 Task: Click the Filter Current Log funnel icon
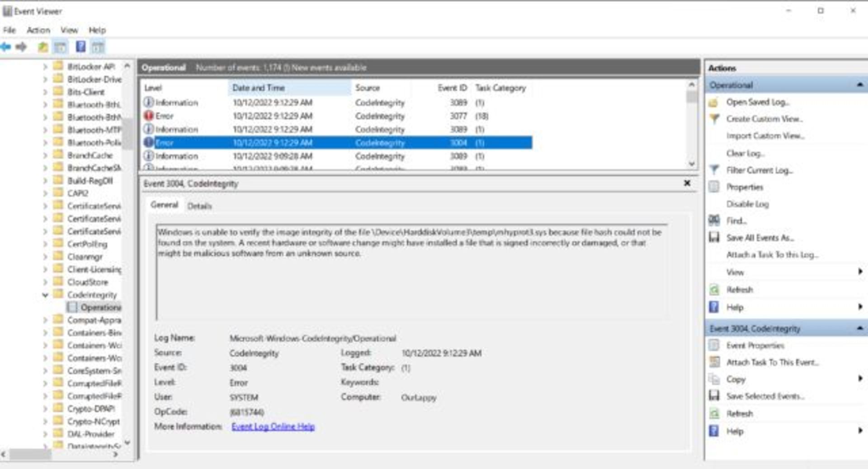(x=714, y=170)
